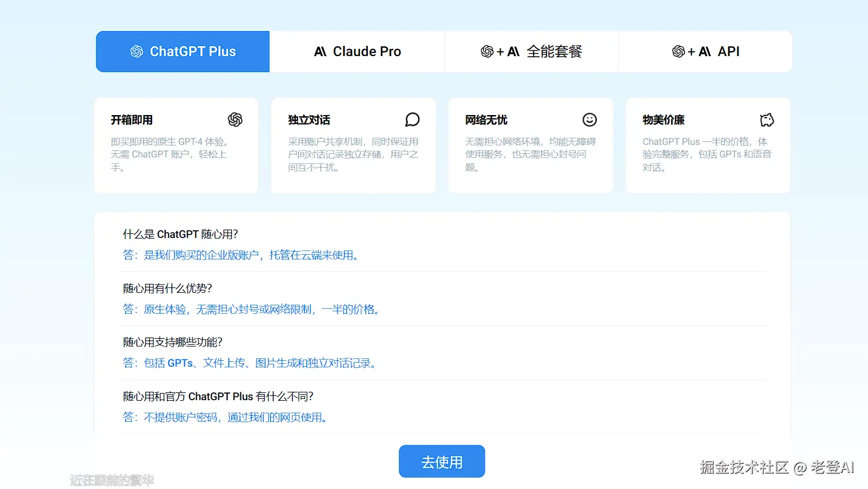Image resolution: width=868 pixels, height=489 pixels.
Task: Switch to the Claude Pro tab
Action: (x=357, y=51)
